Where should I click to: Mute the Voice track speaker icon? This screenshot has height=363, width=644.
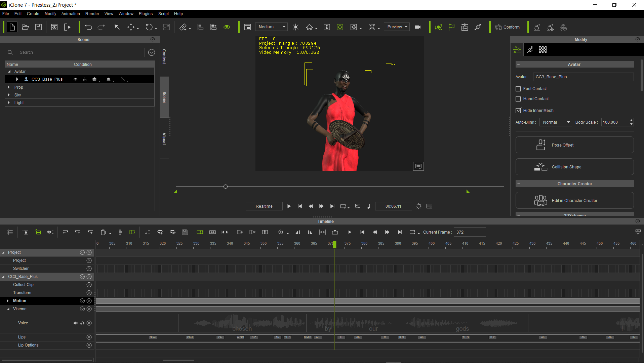(x=75, y=323)
